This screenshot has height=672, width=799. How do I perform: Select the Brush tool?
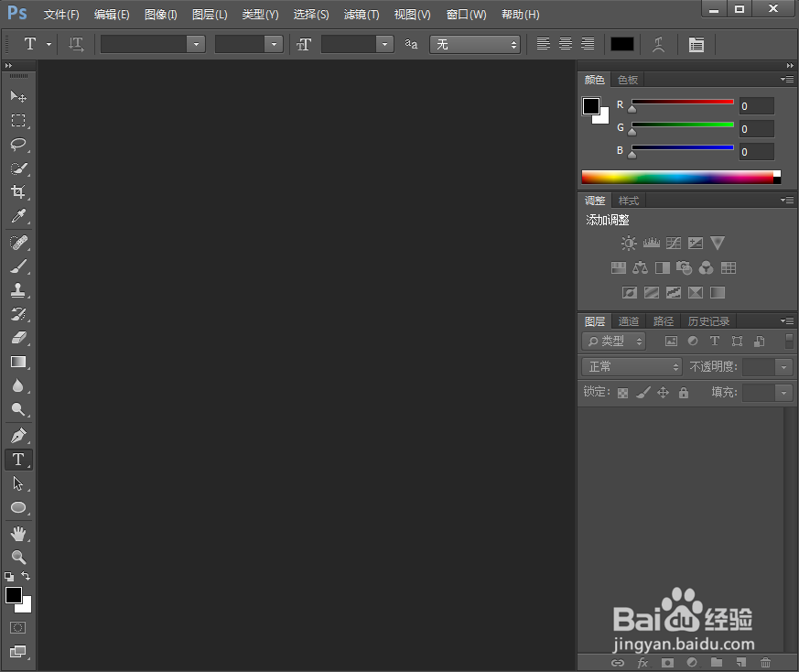(18, 266)
